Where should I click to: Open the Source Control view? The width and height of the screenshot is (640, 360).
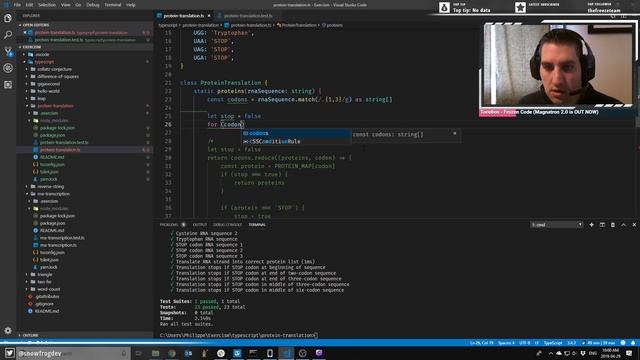pyautogui.click(x=8, y=51)
